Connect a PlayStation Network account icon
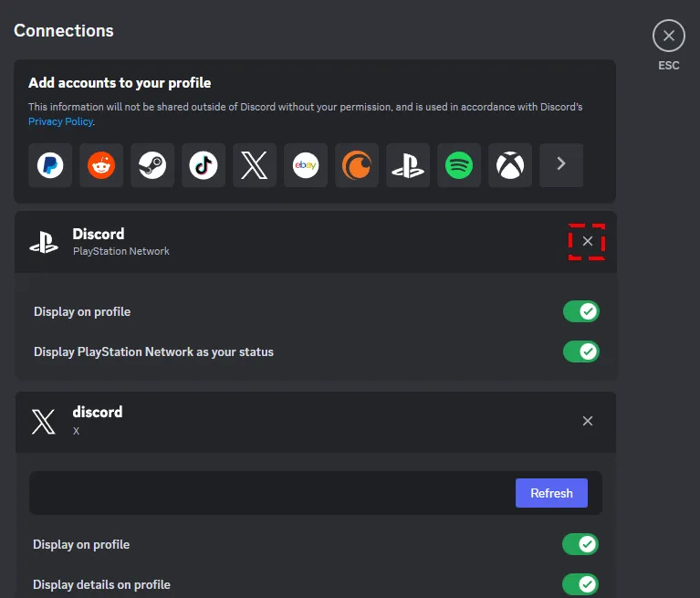This screenshot has width=700, height=598. click(408, 165)
